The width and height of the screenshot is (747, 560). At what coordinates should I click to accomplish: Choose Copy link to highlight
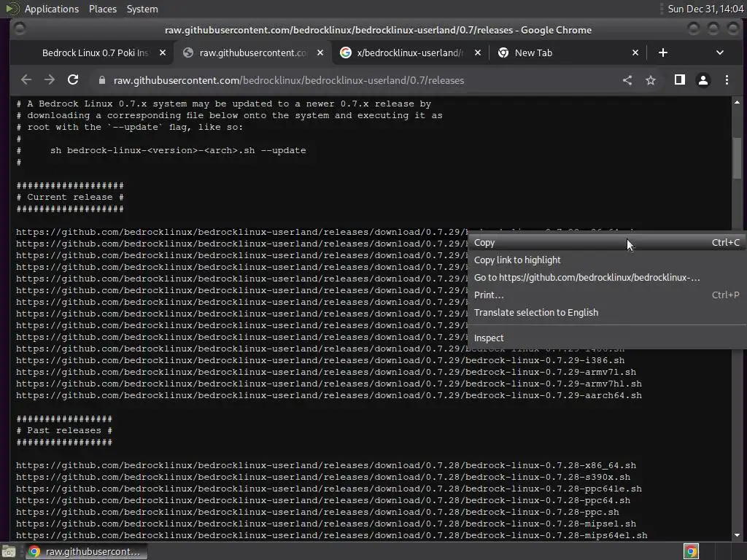pyautogui.click(x=607, y=260)
